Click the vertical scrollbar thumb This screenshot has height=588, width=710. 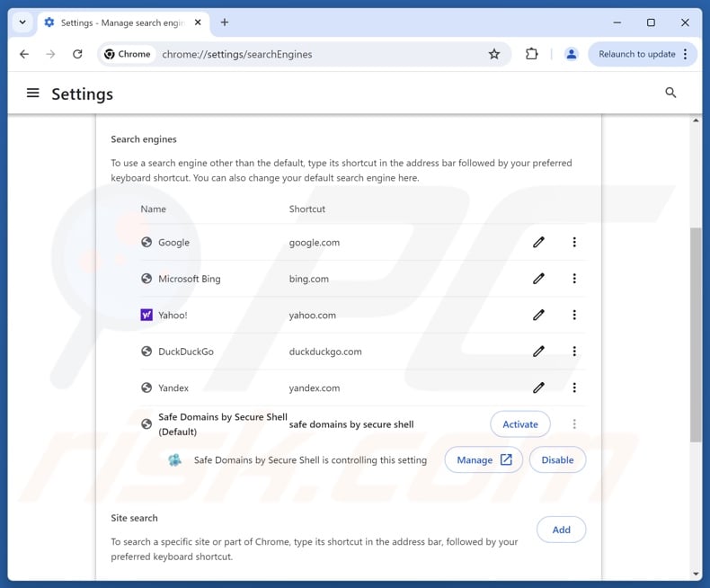pos(695,334)
